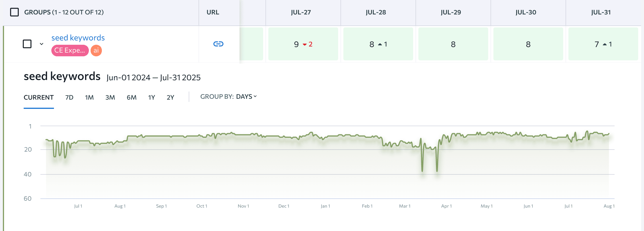
Task: Select the CURRENT range tab
Action: tap(39, 98)
